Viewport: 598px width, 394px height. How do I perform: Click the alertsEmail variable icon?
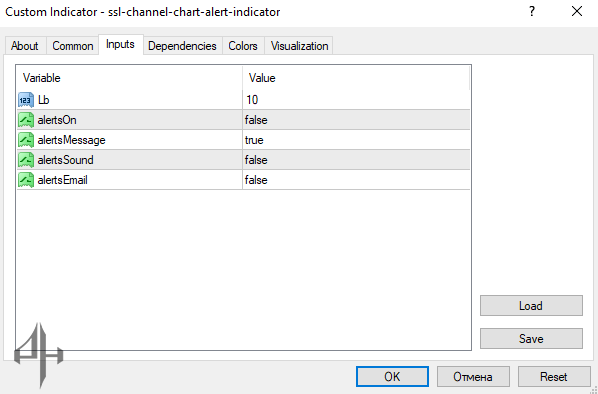point(26,180)
